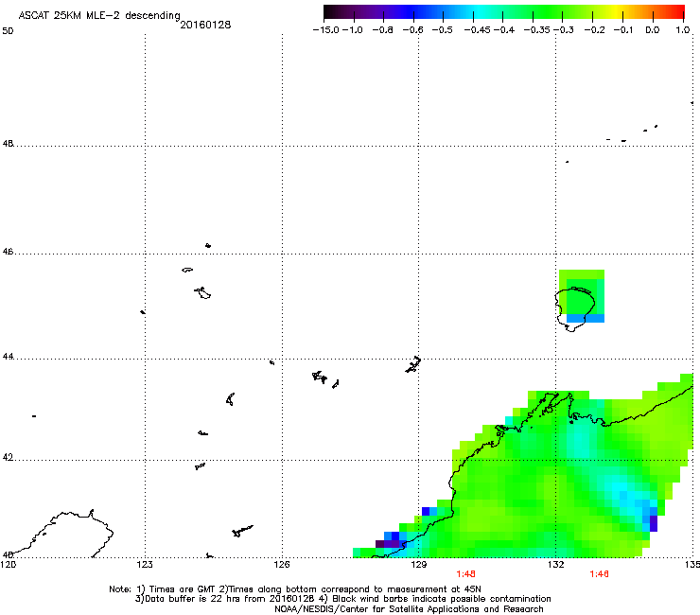Click the -0.6 color scale label
The height and width of the screenshot is (615, 700).
click(x=413, y=30)
